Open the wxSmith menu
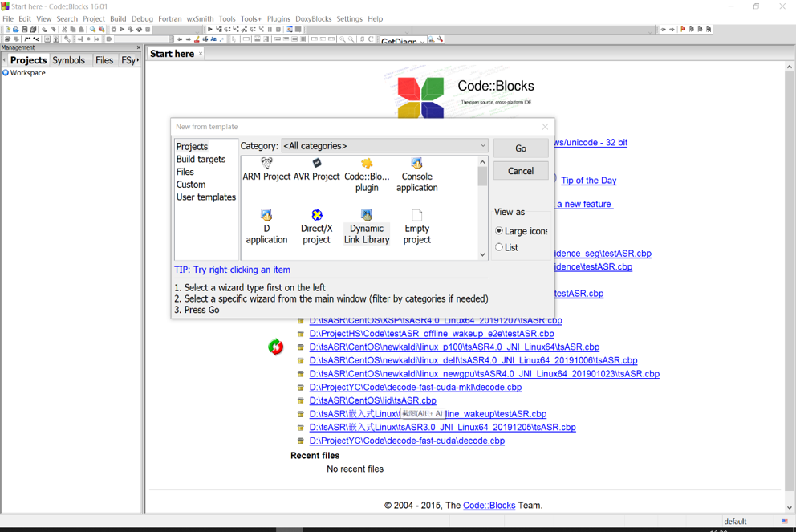The image size is (796, 532). pos(200,18)
